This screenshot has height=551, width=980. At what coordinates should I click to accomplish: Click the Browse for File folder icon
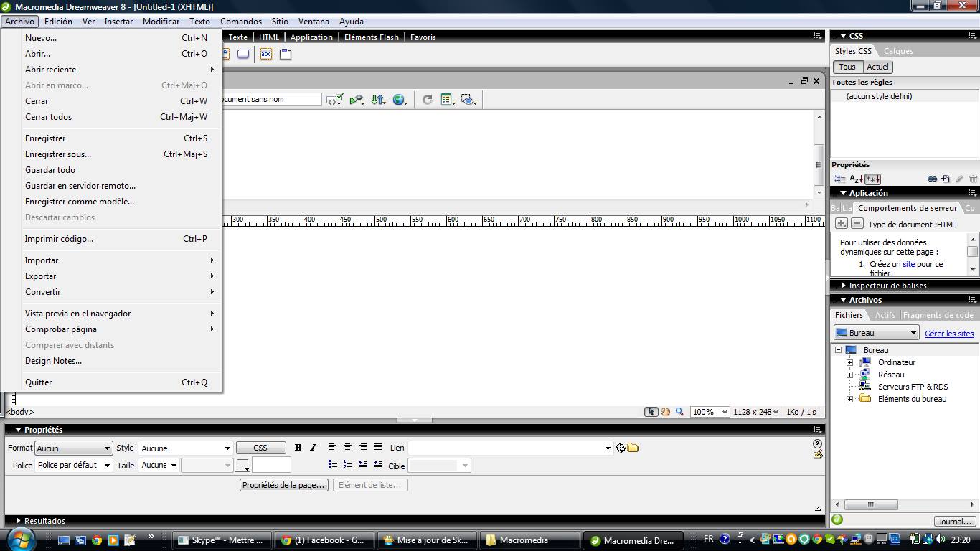[x=633, y=448]
